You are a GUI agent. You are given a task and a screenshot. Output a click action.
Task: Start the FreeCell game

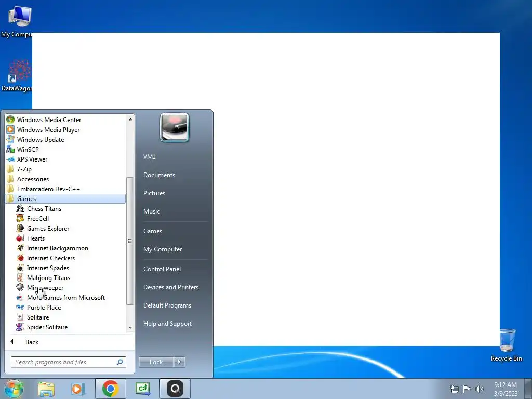pyautogui.click(x=65, y=219)
